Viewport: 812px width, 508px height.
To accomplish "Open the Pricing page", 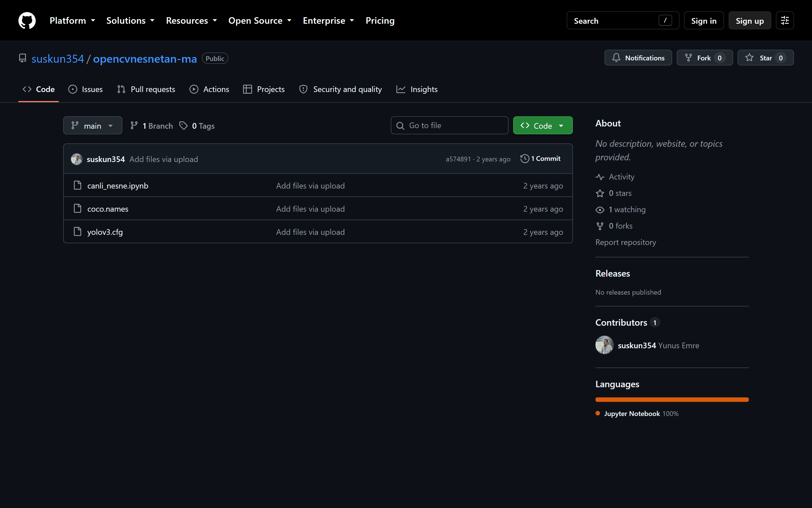I will (380, 21).
